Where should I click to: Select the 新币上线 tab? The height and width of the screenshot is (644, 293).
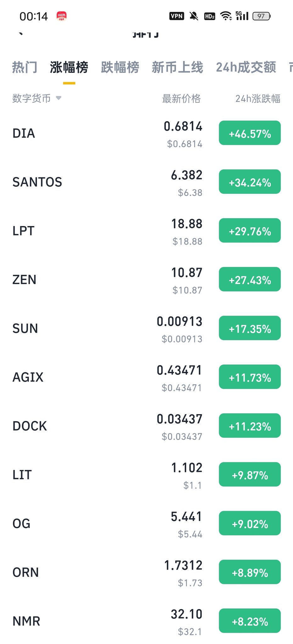[x=177, y=67]
